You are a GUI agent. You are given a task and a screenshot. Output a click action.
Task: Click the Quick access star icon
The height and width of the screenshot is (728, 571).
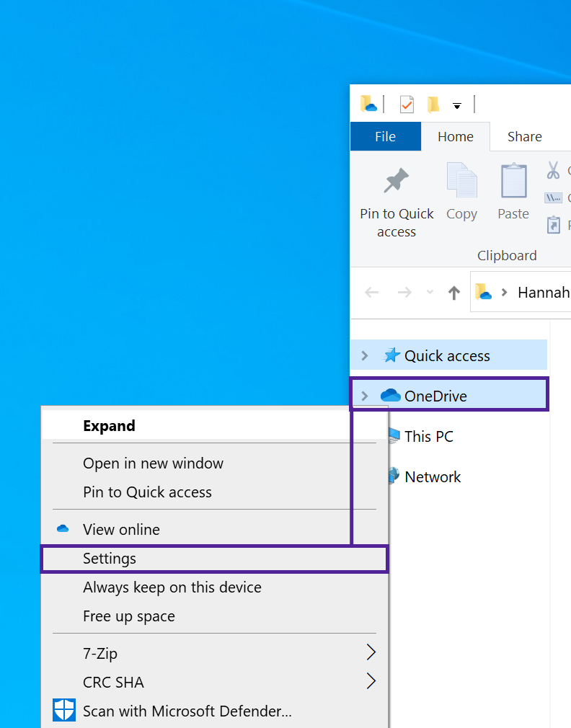391,355
